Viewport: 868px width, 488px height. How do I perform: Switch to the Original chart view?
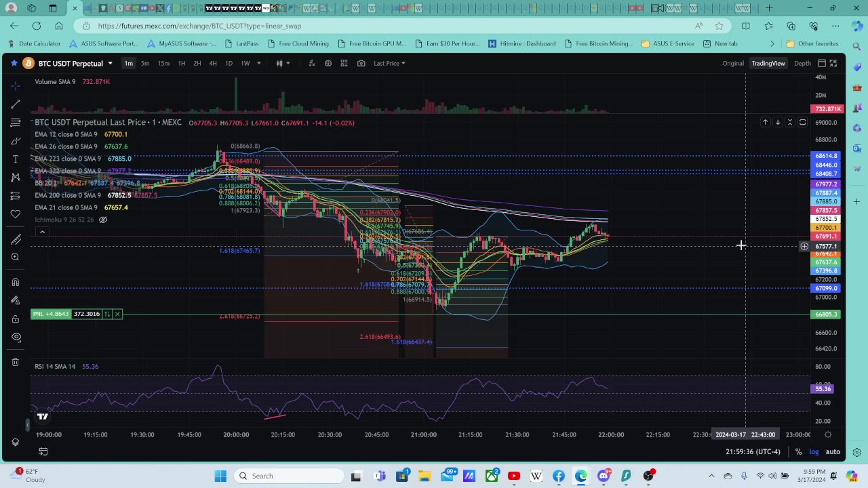[732, 63]
